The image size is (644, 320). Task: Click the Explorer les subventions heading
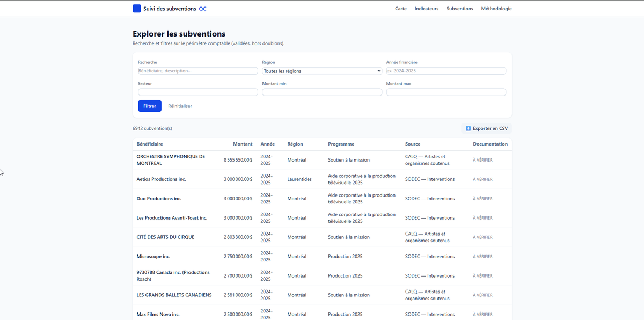coord(179,34)
